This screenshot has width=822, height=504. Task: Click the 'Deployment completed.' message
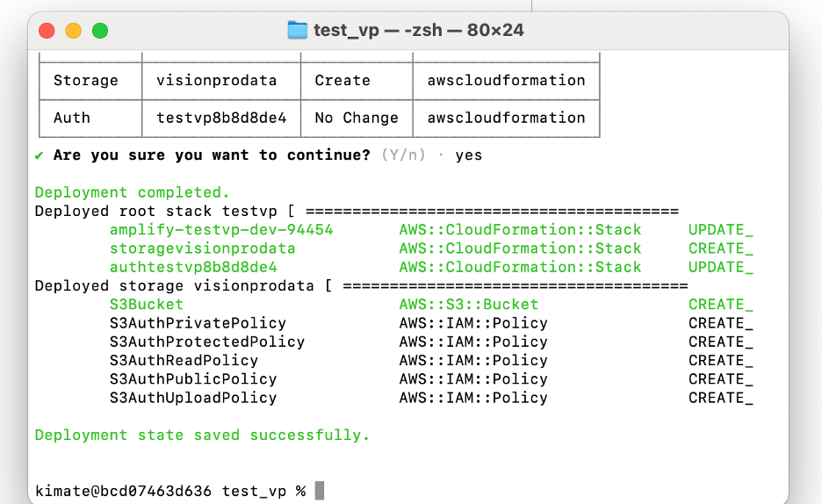pyautogui.click(x=132, y=192)
